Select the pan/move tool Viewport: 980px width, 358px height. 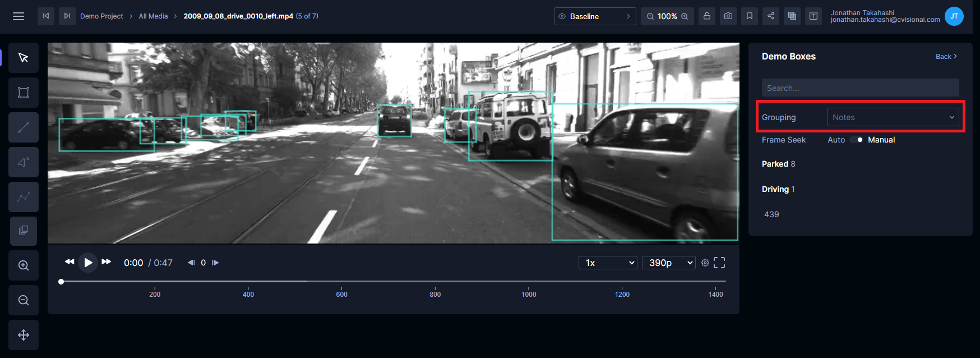click(x=24, y=335)
